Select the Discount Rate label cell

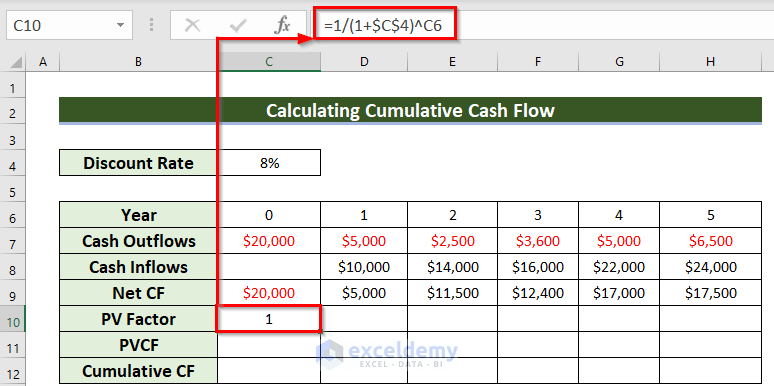pyautogui.click(x=138, y=162)
